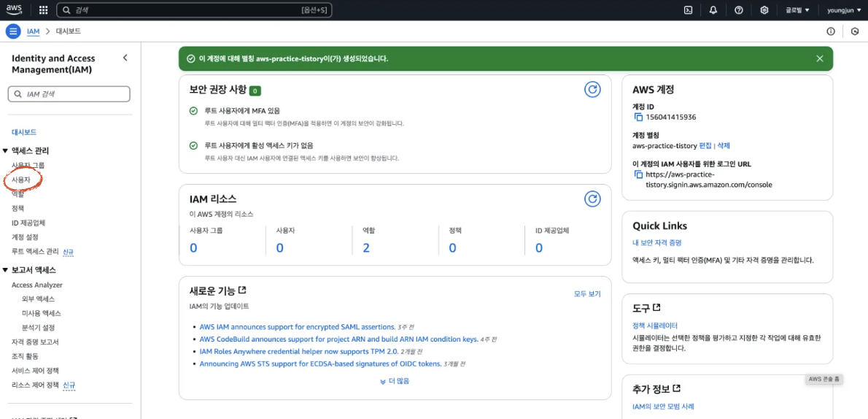
Task: Open ID 제공업체 in the sidebar
Action: [x=28, y=223]
